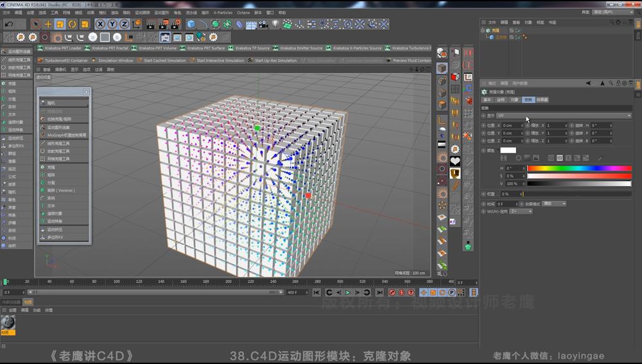This screenshot has height=364, width=642.
Task: Click the undo arrow icon
Action: pyautogui.click(x=9, y=24)
